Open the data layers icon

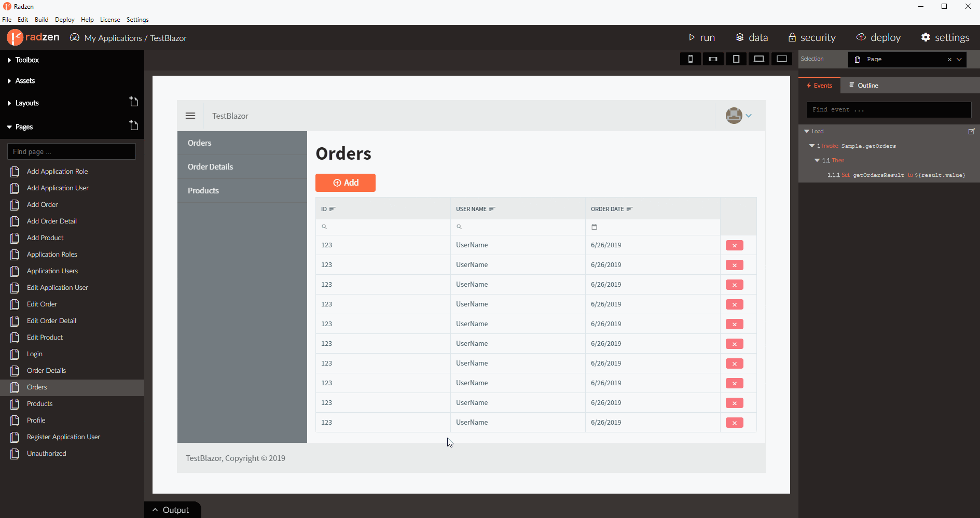(740, 37)
